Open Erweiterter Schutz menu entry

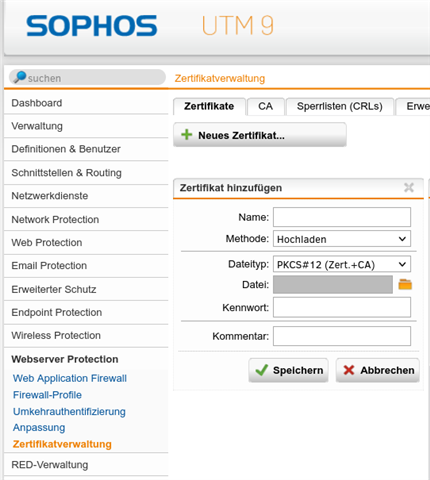(86, 289)
